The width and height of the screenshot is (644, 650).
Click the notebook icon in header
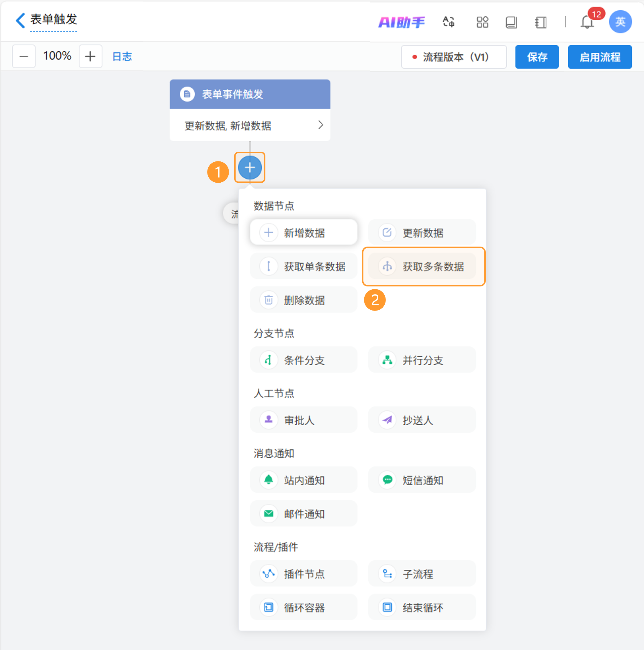(x=541, y=23)
